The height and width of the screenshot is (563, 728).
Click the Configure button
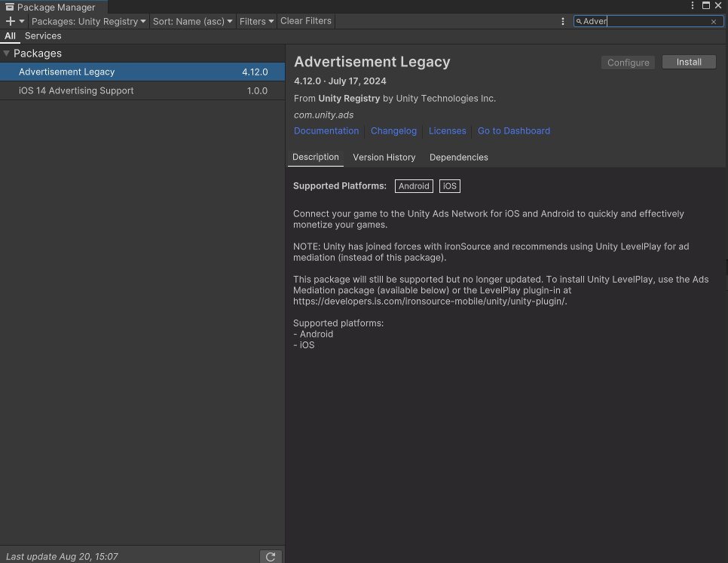629,63
